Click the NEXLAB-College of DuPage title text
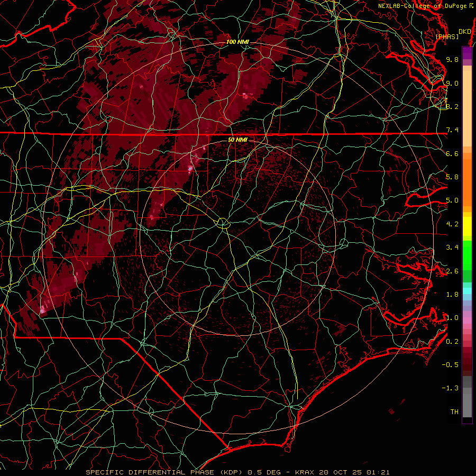 (x=423, y=6)
